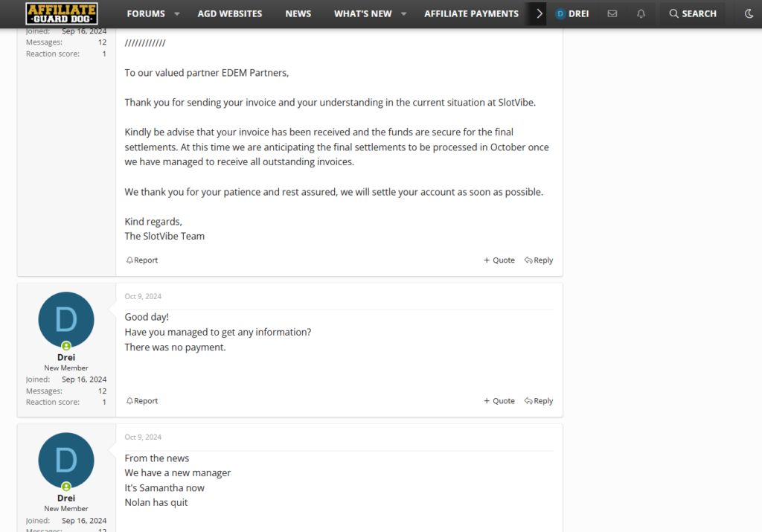Open the Drei account menu
Image resolution: width=762 pixels, height=532 pixels.
(572, 13)
